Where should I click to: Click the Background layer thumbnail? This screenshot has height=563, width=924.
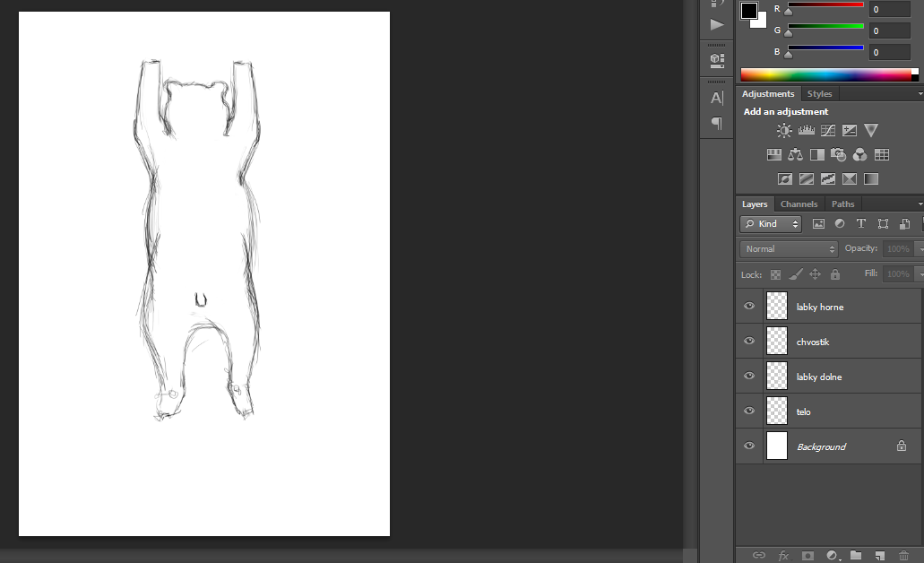tap(777, 446)
